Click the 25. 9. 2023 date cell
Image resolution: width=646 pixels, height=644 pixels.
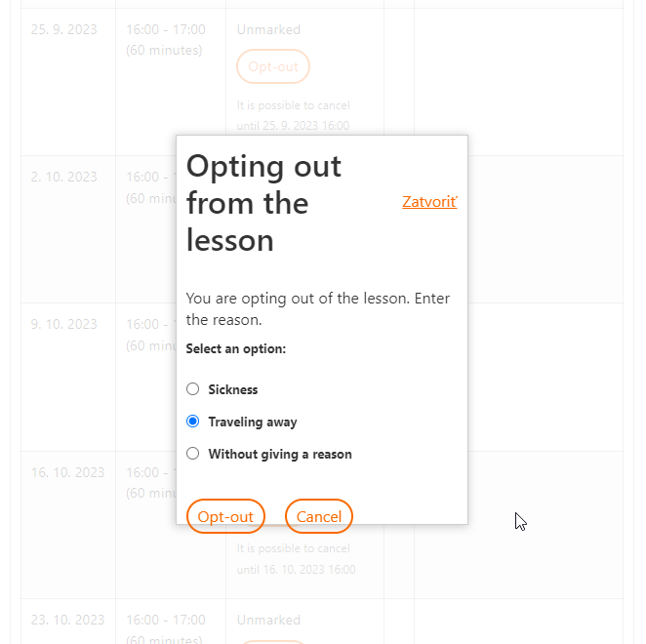tap(63, 29)
